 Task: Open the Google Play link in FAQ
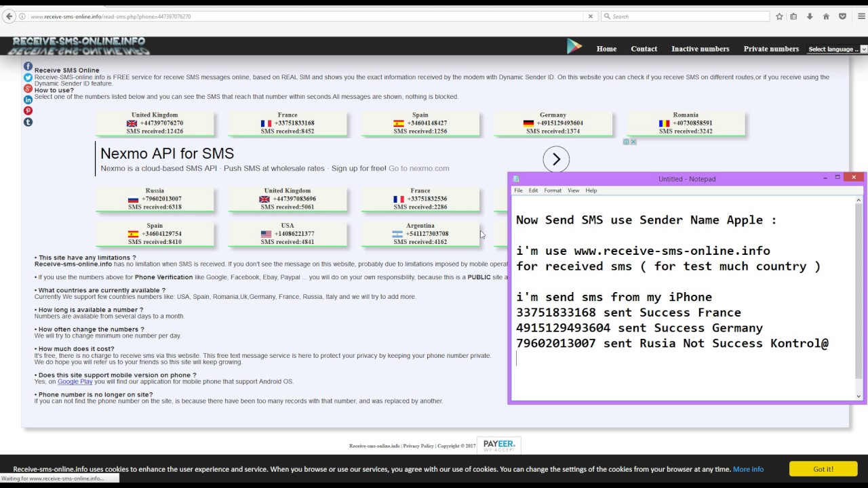(75, 382)
